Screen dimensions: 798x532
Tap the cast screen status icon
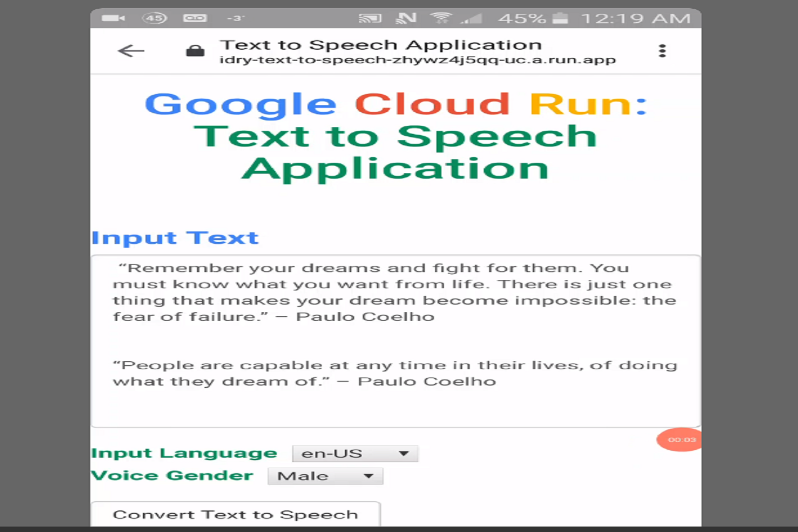[370, 18]
